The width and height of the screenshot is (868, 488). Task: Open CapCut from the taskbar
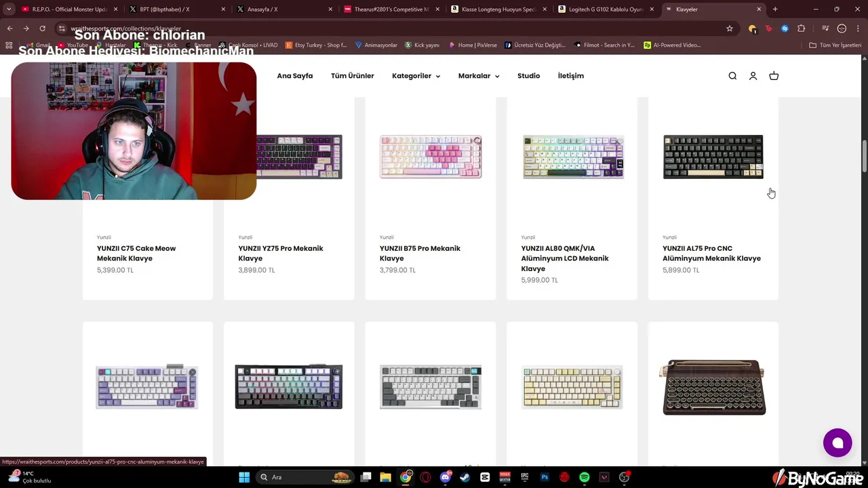[485, 477]
